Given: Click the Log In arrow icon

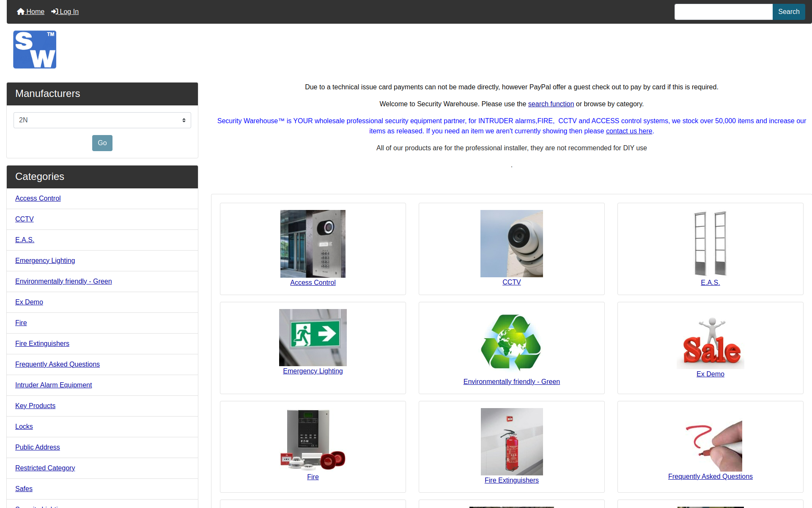Looking at the screenshot, I should tap(55, 11).
